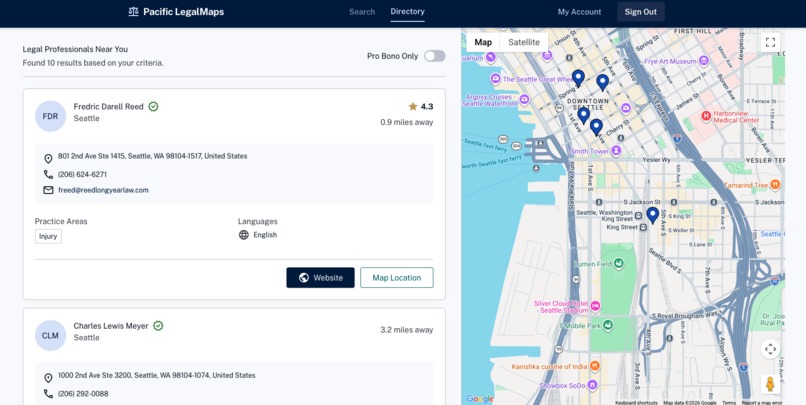Click the text 0.9 miles away
This screenshot has height=405, width=806.
coord(407,122)
